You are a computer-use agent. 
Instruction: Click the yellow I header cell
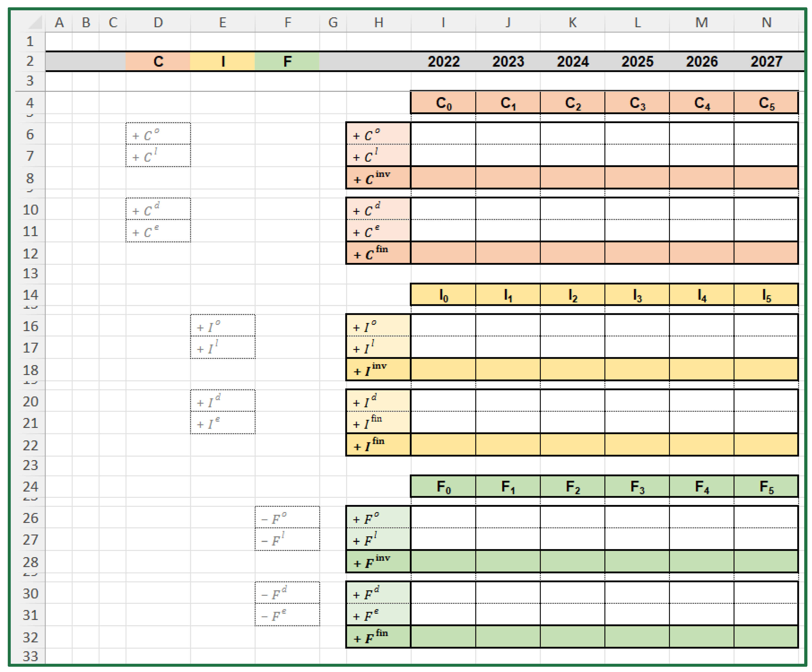coord(222,62)
